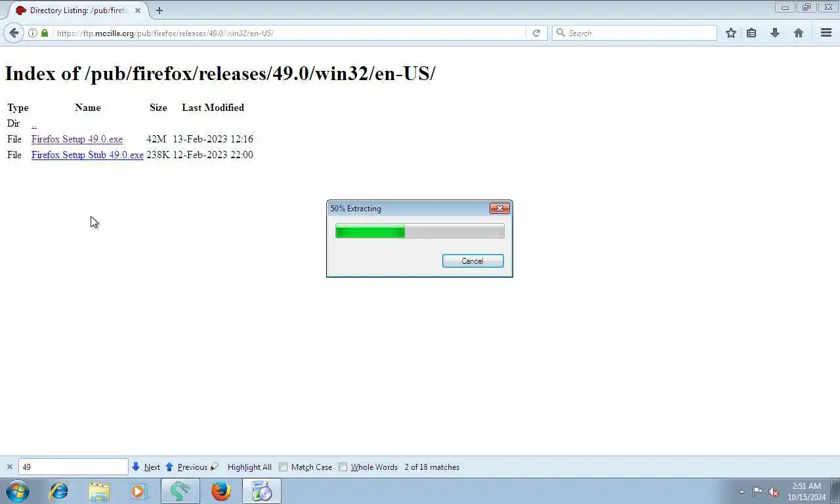
Task: Reload the directory listing page
Action: click(x=536, y=33)
